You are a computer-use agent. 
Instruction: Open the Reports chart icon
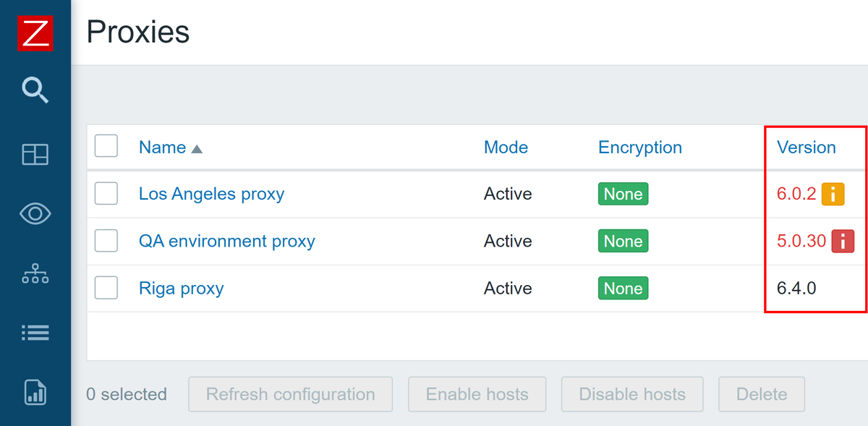pyautogui.click(x=35, y=391)
